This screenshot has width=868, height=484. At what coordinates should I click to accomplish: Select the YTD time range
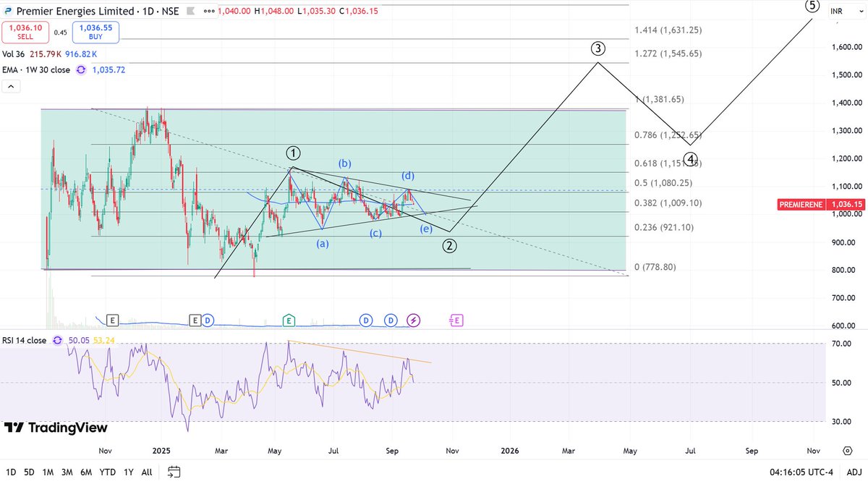pyautogui.click(x=109, y=472)
